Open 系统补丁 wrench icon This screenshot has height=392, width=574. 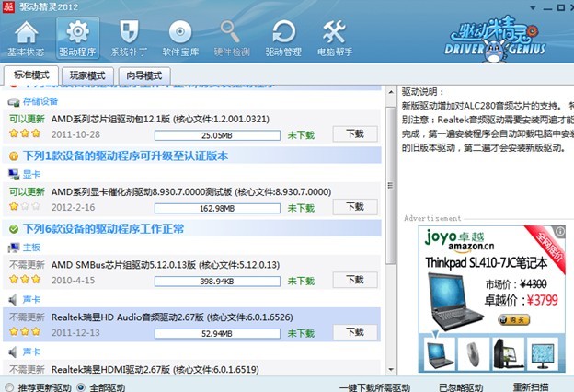point(128,40)
